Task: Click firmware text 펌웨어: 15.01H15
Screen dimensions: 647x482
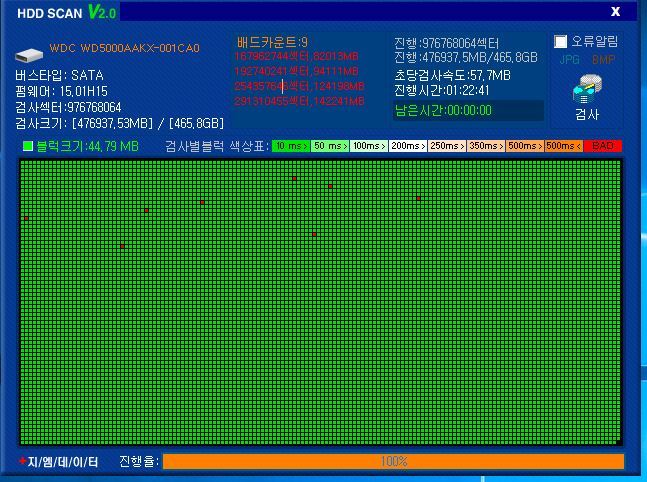Action: click(61, 91)
